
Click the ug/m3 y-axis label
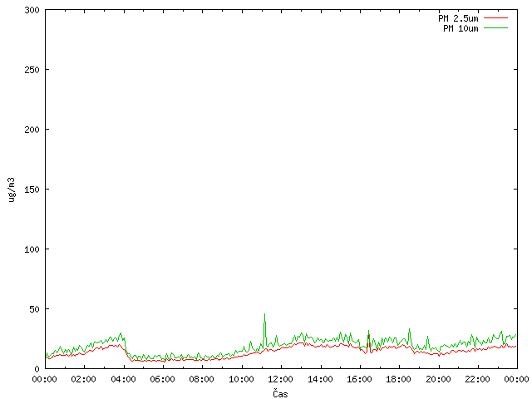tap(12, 190)
